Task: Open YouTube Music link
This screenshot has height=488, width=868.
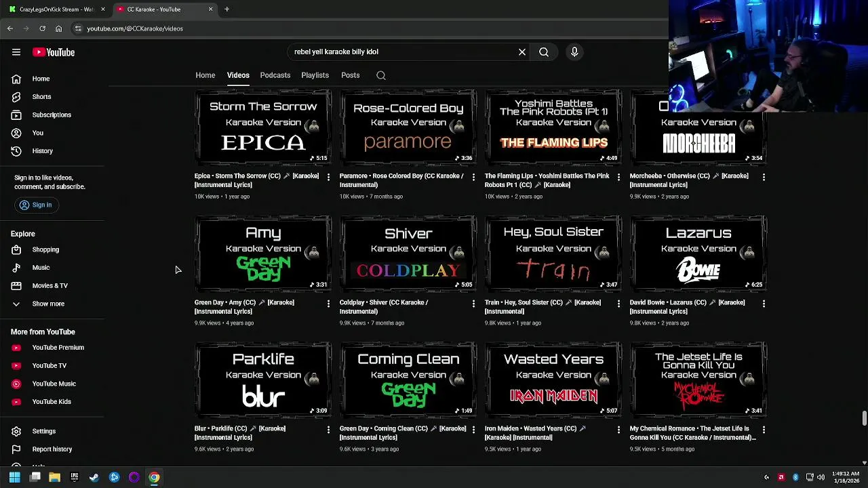Action: (x=52, y=384)
